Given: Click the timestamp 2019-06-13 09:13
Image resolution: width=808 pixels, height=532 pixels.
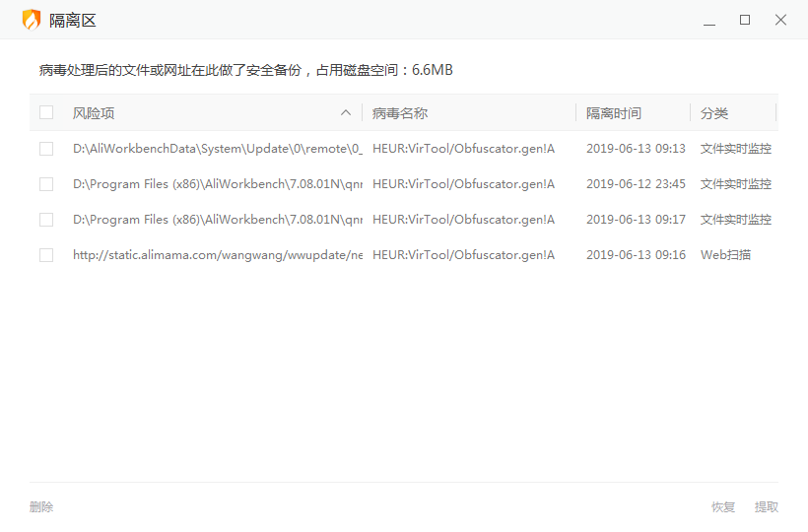Looking at the screenshot, I should (x=636, y=149).
